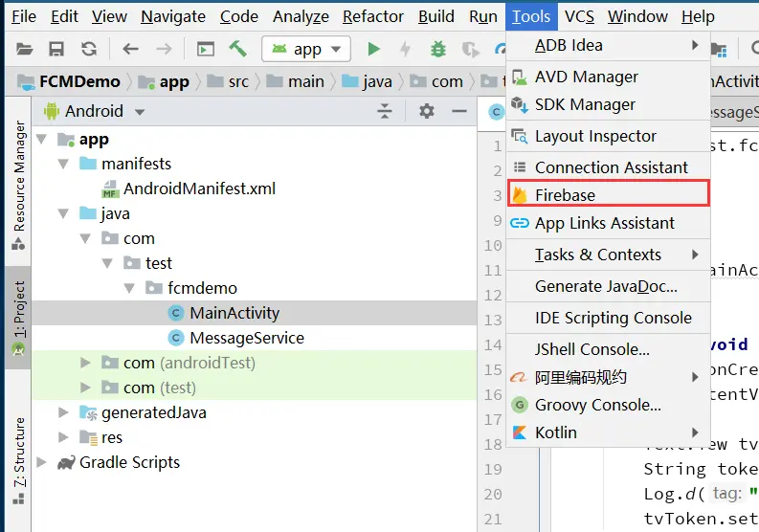Viewport: 759px width, 532px height.
Task: Expand the com (test) package
Action: (85, 388)
